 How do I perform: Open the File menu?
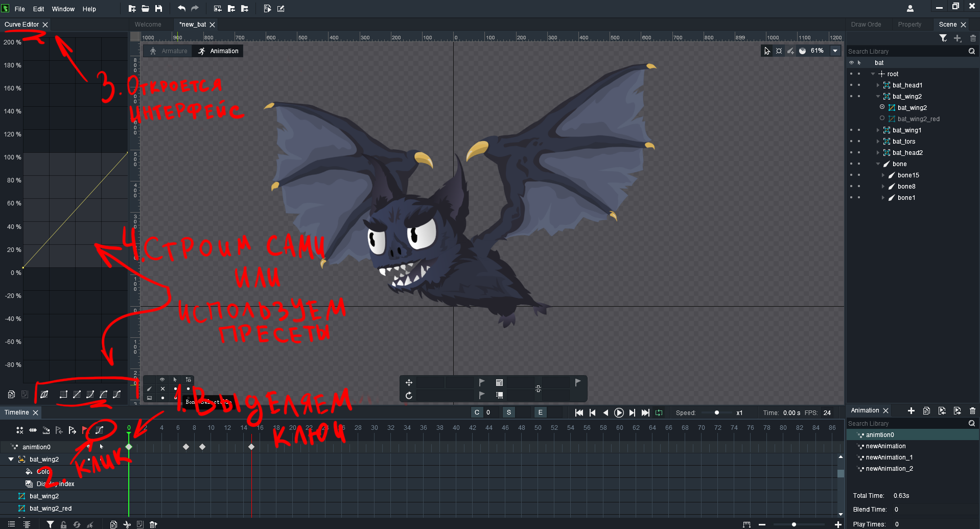click(x=20, y=9)
